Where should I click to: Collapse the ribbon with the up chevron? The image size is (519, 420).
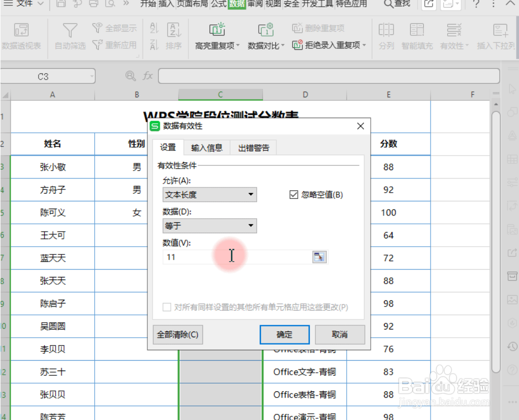pos(510,3)
